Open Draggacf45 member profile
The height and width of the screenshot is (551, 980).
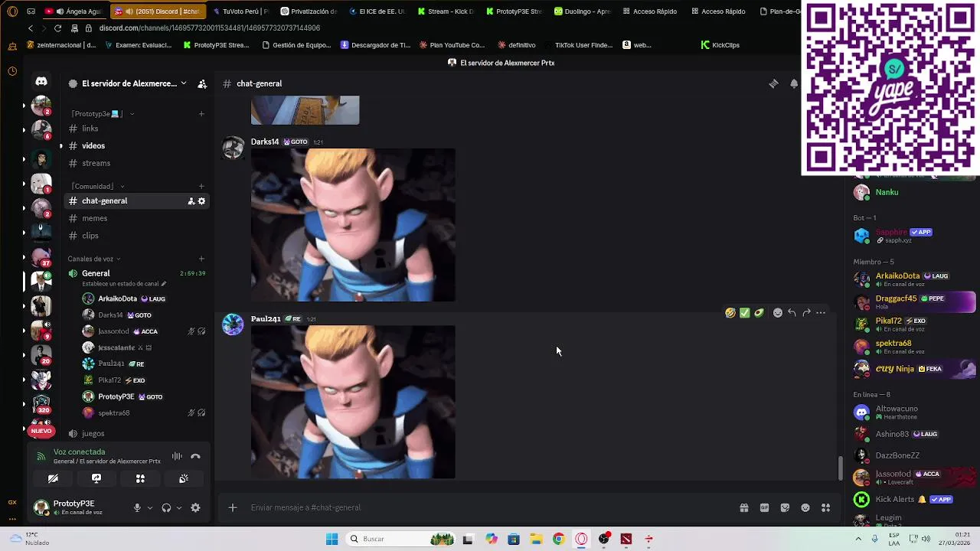click(x=915, y=302)
